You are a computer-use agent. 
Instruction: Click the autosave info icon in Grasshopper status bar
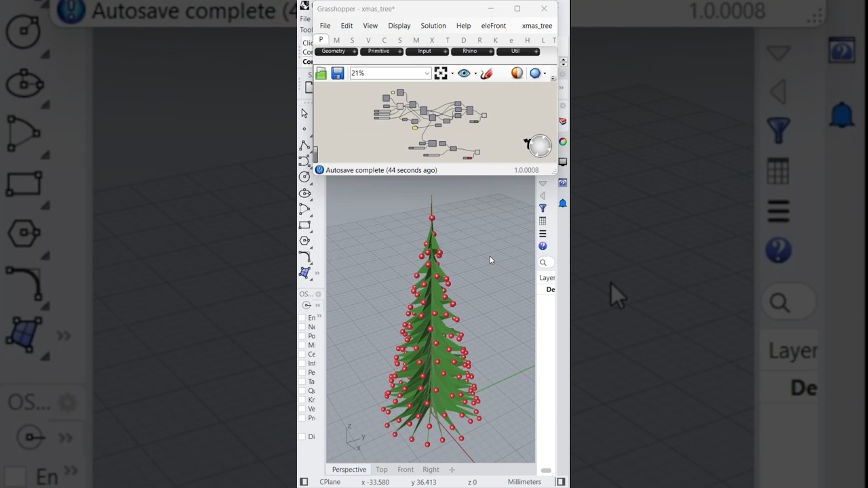click(x=319, y=170)
